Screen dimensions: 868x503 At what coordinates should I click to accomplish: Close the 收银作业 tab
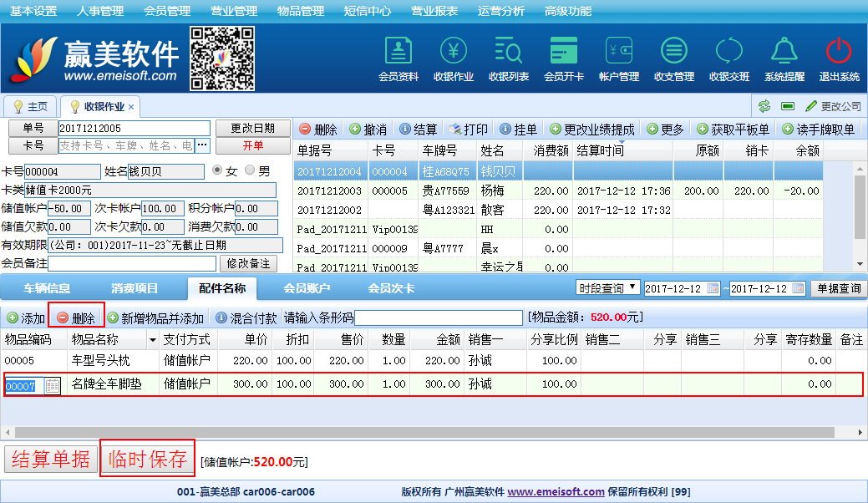pyautogui.click(x=131, y=107)
